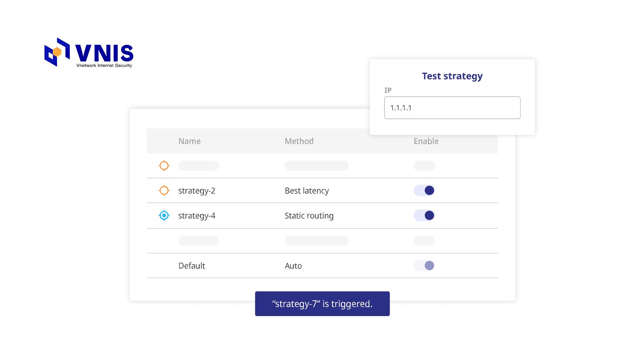Click the Test strategy heading

[452, 76]
